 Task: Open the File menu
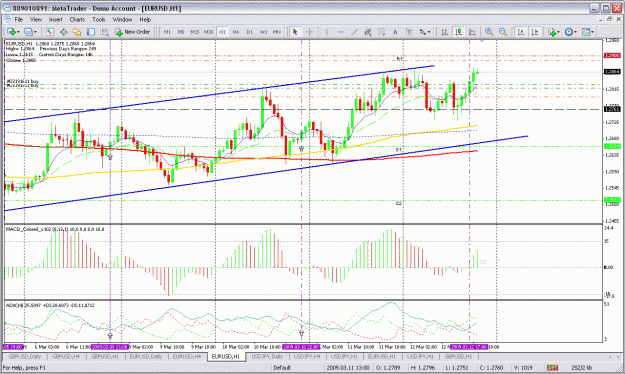coord(19,19)
